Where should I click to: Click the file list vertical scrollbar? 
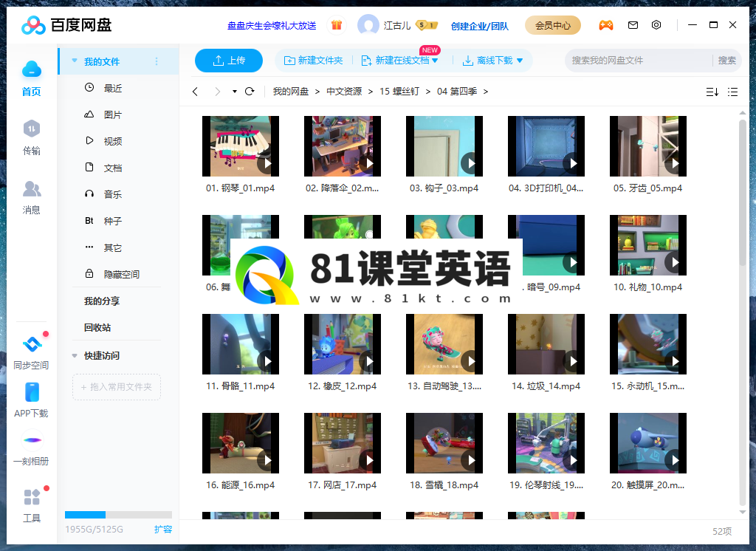pyautogui.click(x=743, y=193)
